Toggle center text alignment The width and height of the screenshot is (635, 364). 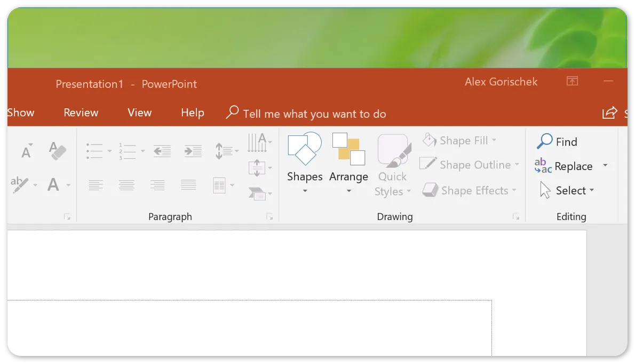point(126,185)
